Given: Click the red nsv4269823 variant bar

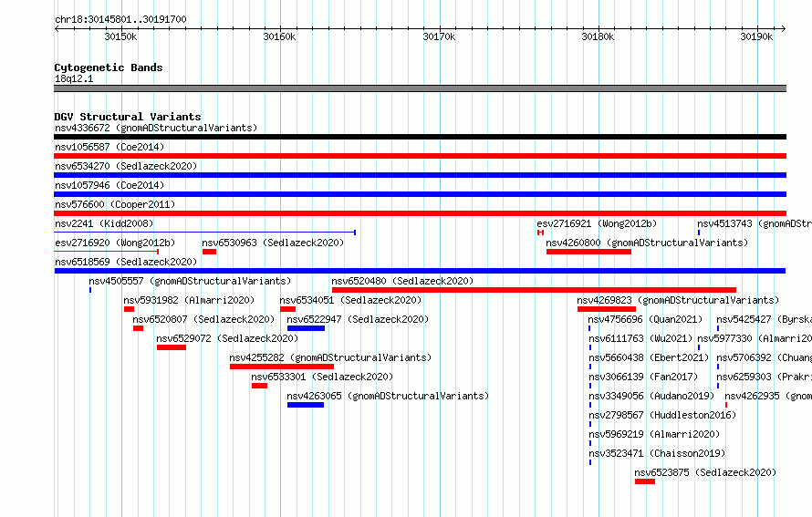Looking at the screenshot, I should 607,309.
